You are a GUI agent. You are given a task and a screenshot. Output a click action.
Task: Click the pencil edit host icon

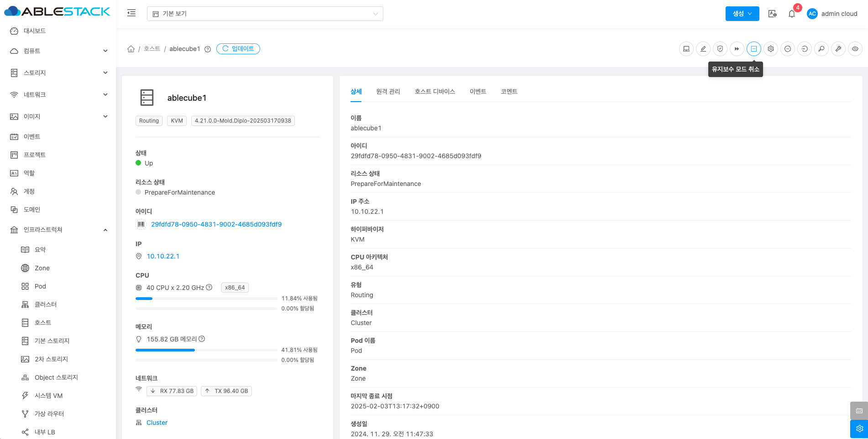coord(703,49)
